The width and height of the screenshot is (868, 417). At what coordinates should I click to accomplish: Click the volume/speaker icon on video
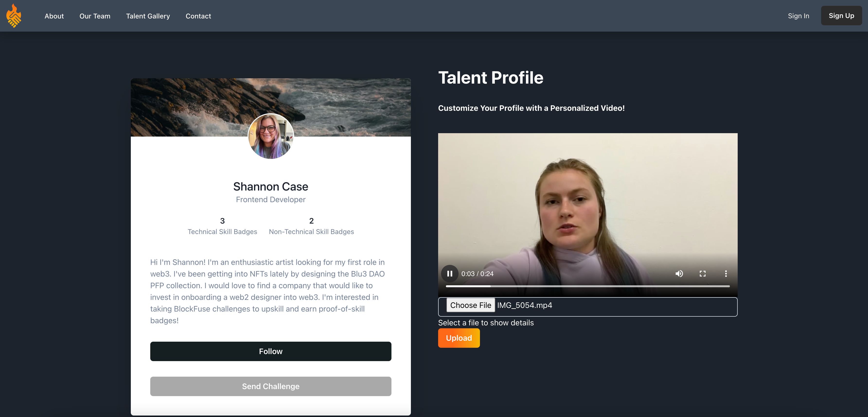click(x=678, y=273)
